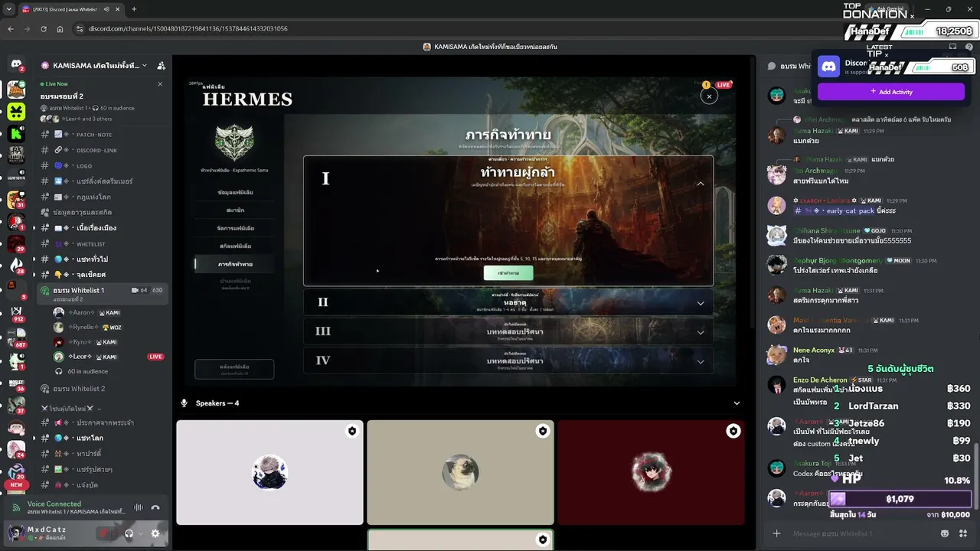This screenshot has height=551, width=980.
Task: Open the ประกาศจากพระเจ้า channel
Action: (103, 422)
